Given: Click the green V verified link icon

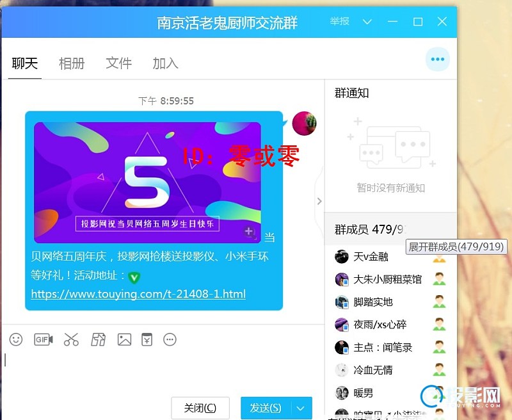Looking at the screenshot, I should click(134, 278).
